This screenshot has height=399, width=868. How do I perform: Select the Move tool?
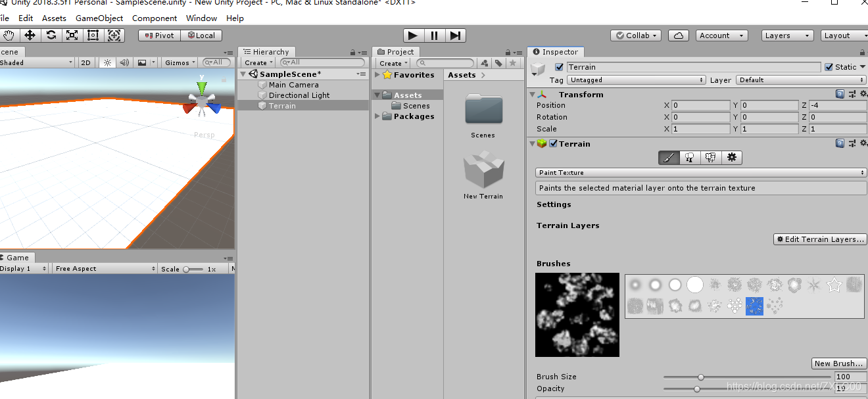tap(30, 35)
